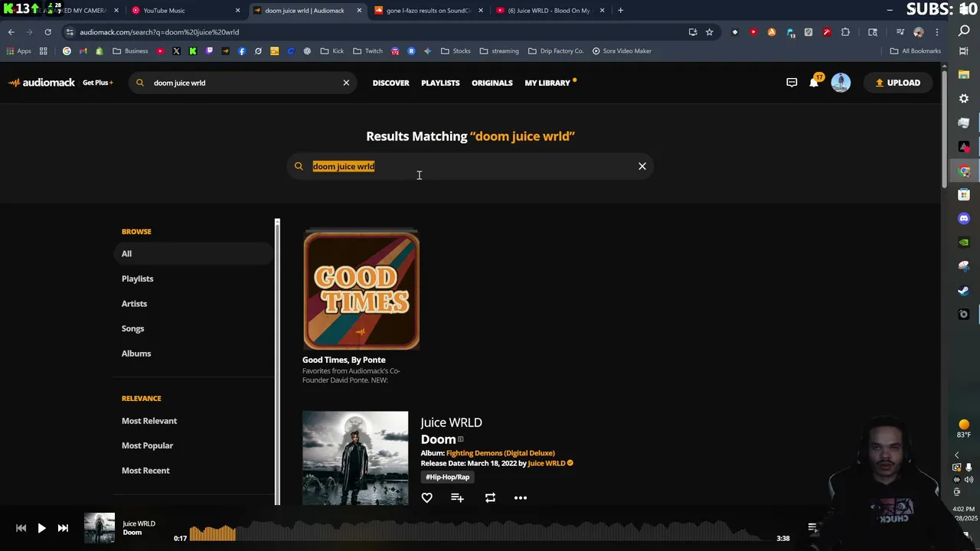Click the top navbar search field
This screenshot has height=551, width=980.
coord(241,83)
